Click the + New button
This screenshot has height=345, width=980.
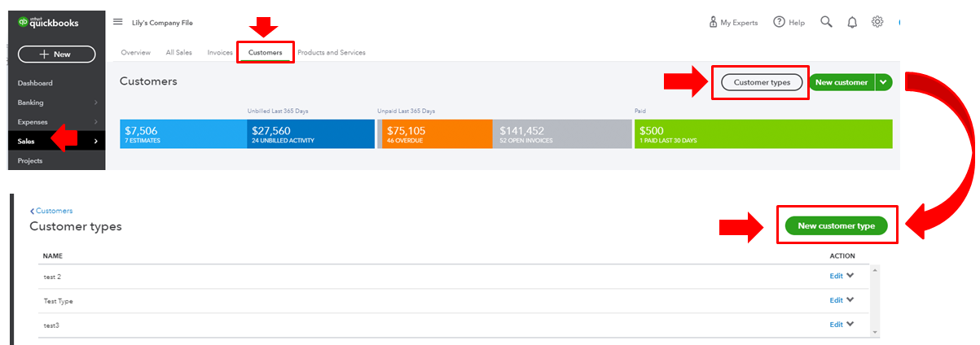click(56, 55)
